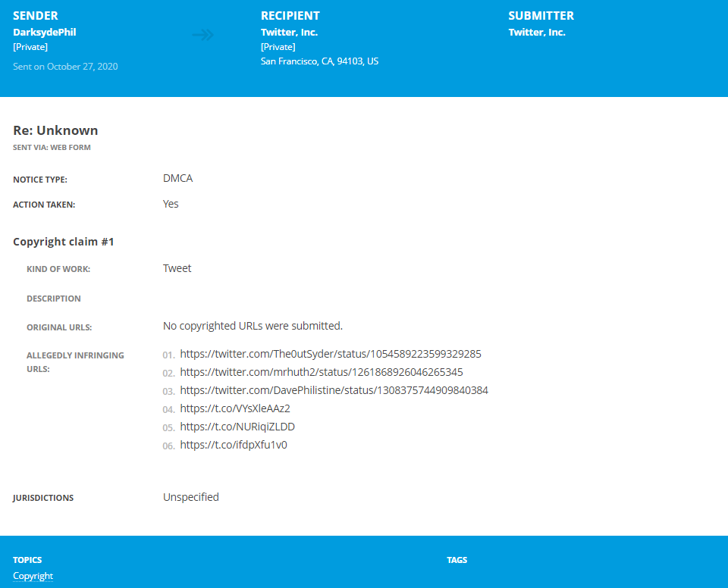728x588 pixels.
Task: Click the DavePhilistine status URL
Action: 334,390
